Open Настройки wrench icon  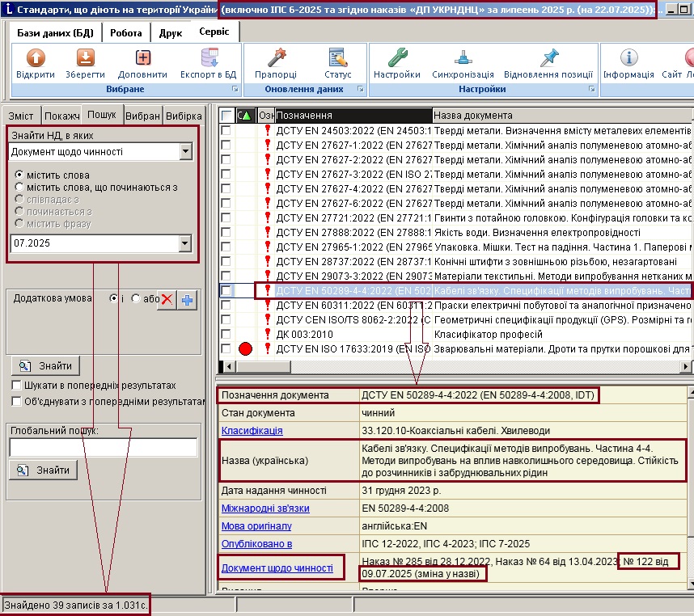point(397,58)
